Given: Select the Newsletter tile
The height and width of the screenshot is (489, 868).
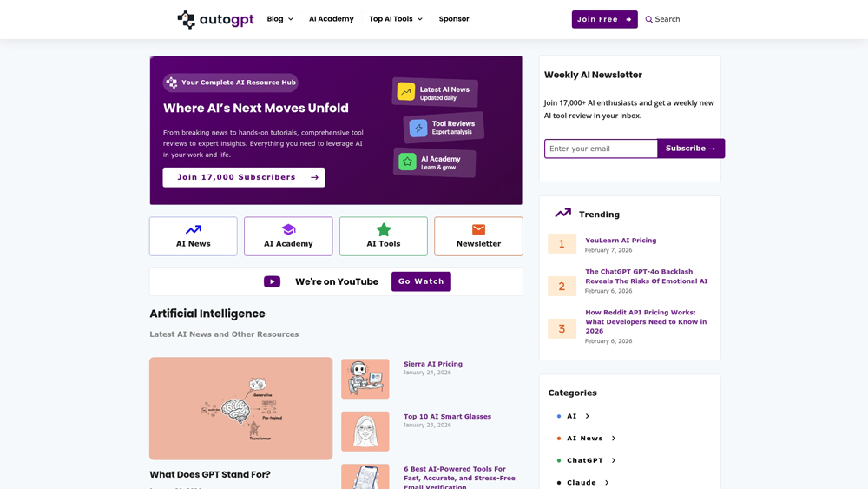Looking at the screenshot, I should click(x=479, y=236).
